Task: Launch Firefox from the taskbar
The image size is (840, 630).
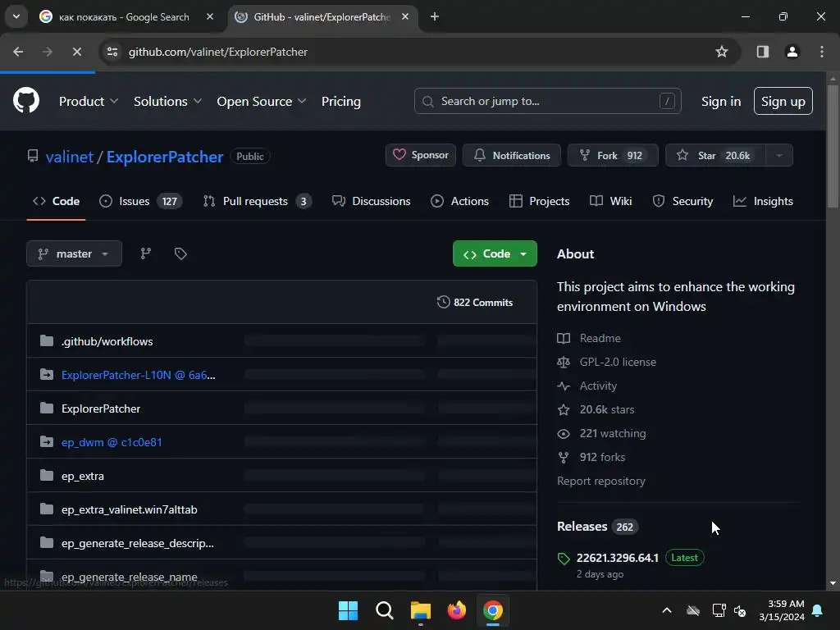Action: tap(456, 610)
